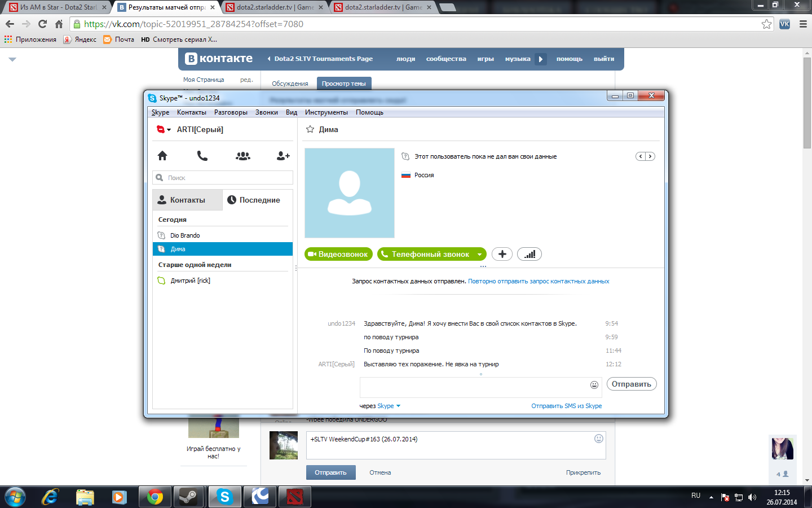Open Skype status dropdown next to ARTI[Серый]

click(169, 130)
